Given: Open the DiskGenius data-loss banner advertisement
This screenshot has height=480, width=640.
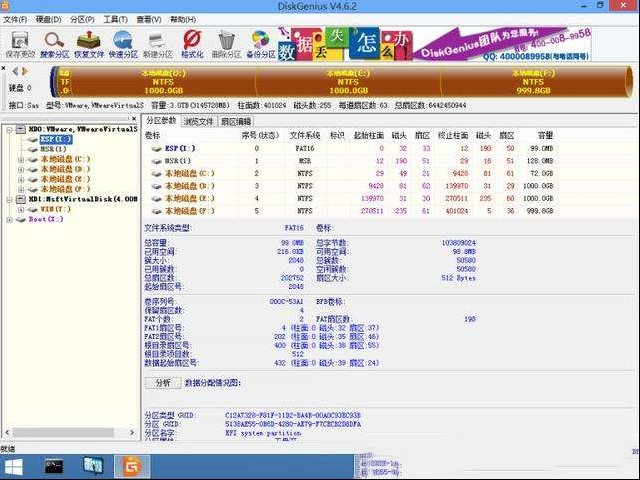Looking at the screenshot, I should point(434,44).
